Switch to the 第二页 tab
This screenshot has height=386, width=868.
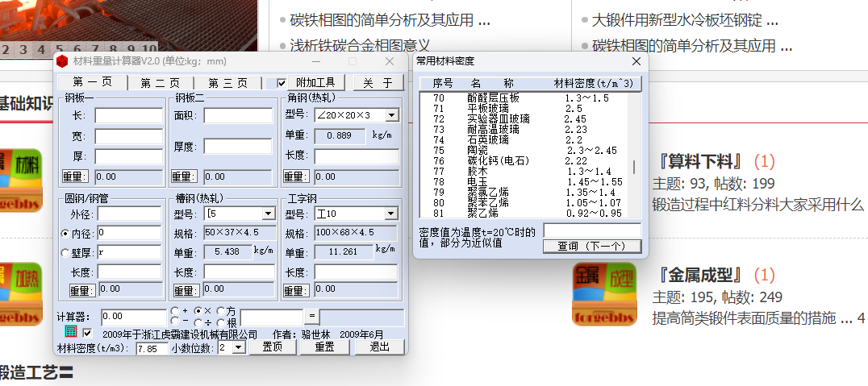[x=160, y=83]
